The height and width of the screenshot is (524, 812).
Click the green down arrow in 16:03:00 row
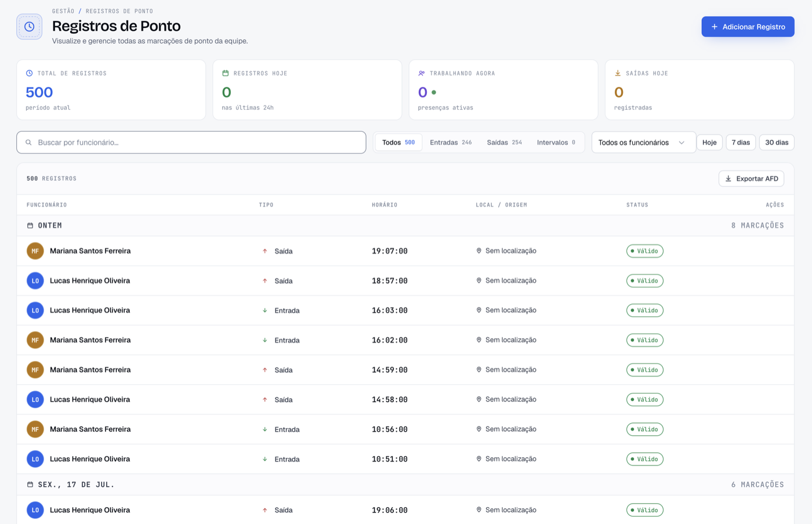point(265,310)
